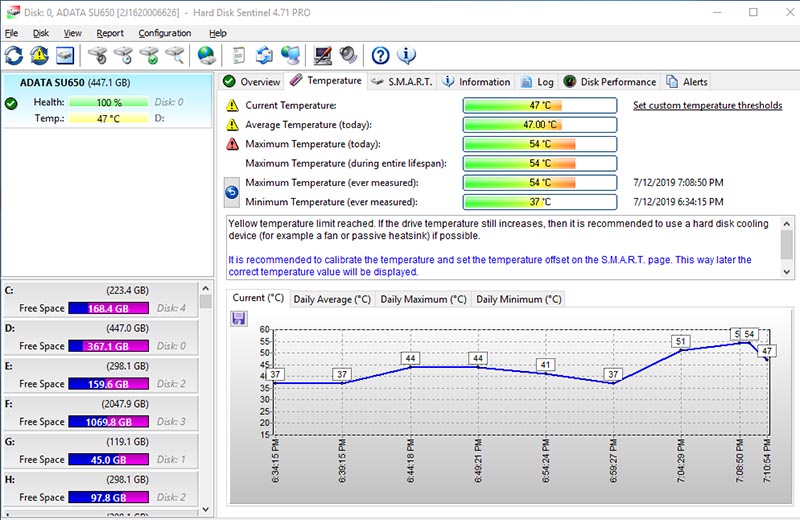Click the speaker sound toolbar icon

click(348, 55)
